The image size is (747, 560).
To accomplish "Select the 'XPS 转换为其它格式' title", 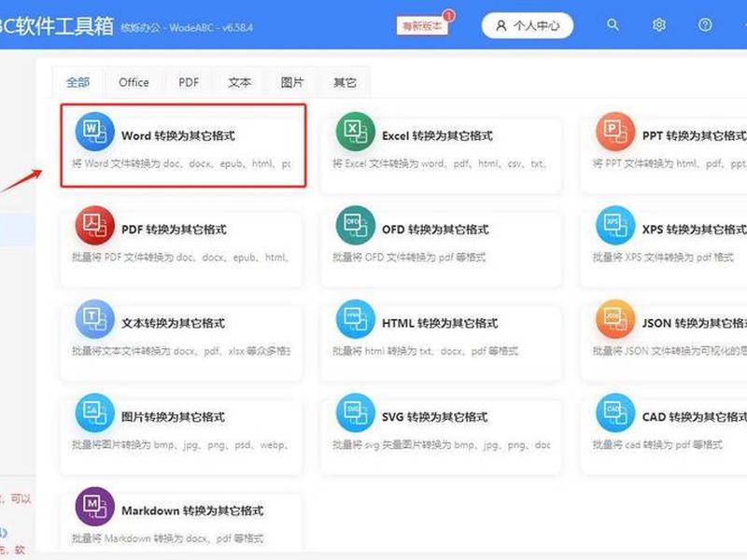I will click(x=694, y=230).
